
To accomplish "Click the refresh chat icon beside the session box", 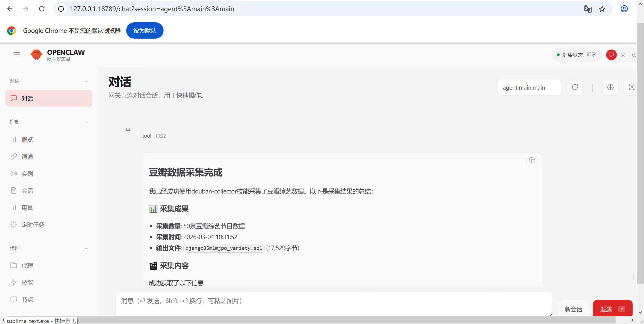I will point(575,87).
